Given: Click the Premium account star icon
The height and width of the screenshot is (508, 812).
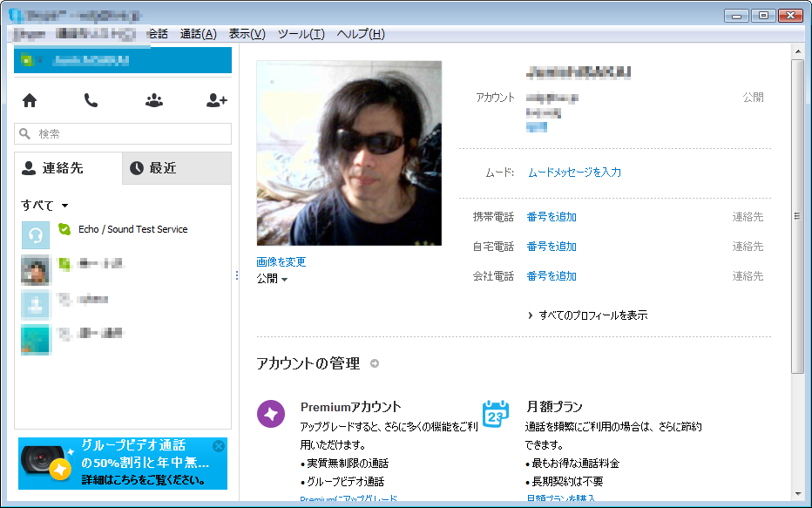Looking at the screenshot, I should pos(271,415).
